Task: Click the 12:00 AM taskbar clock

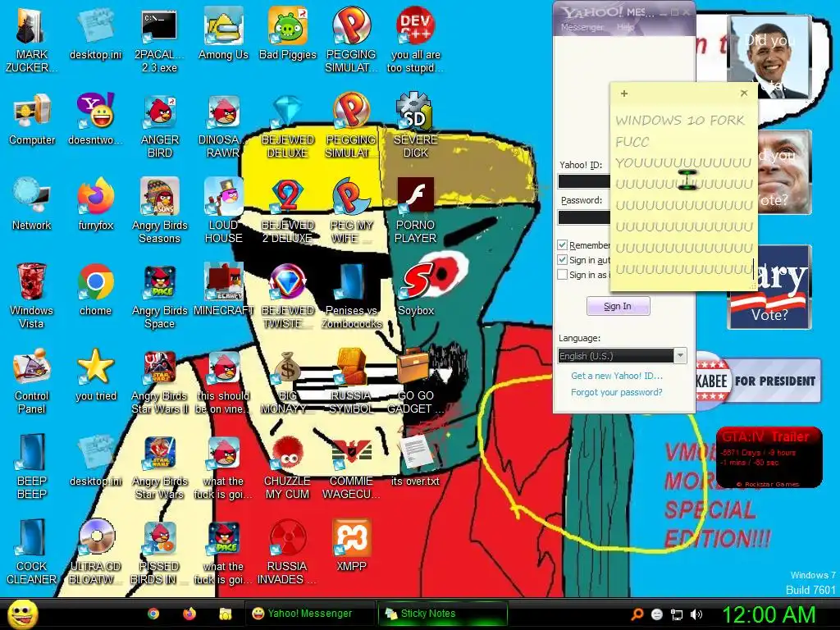Action: point(769,614)
